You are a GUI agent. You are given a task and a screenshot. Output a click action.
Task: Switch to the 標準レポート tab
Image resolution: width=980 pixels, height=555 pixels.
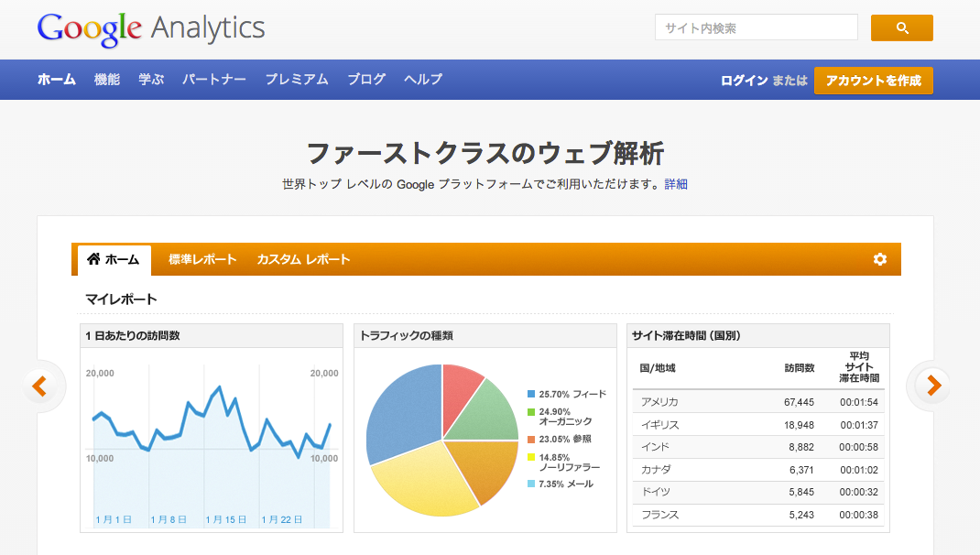pos(202,259)
